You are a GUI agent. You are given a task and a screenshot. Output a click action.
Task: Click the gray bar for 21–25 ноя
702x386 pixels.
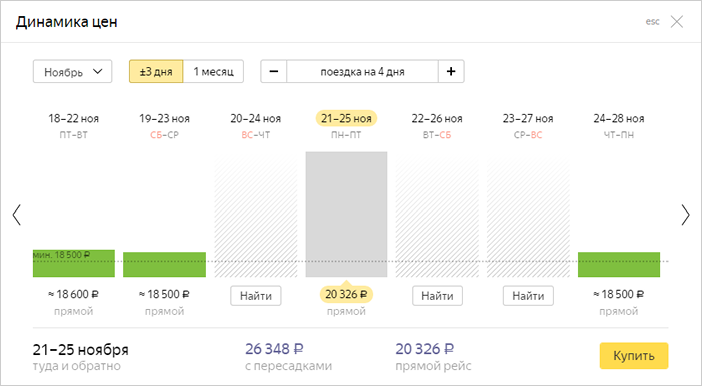[347, 214]
